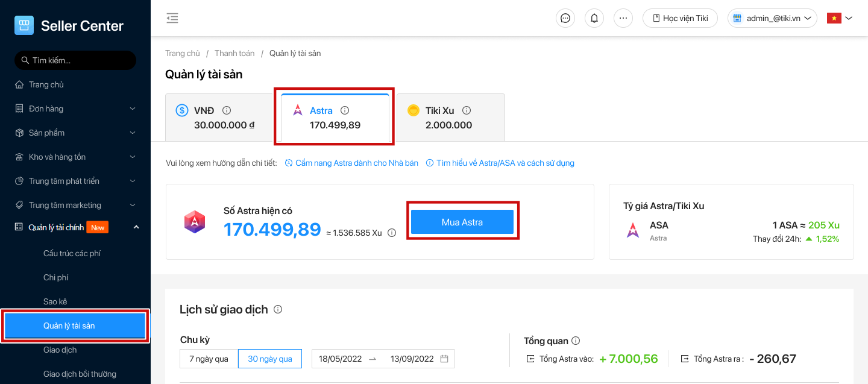Click the red Astra cube icon

195,222
